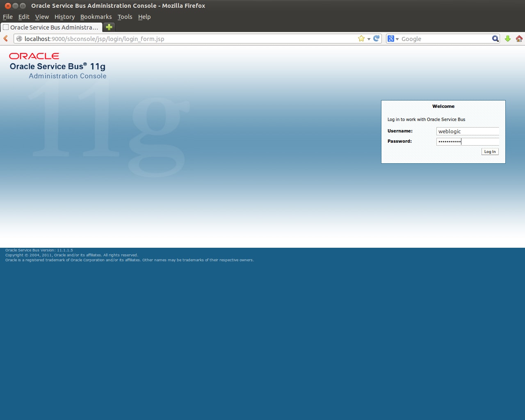
Task: Open the Help menu
Action: [x=144, y=17]
